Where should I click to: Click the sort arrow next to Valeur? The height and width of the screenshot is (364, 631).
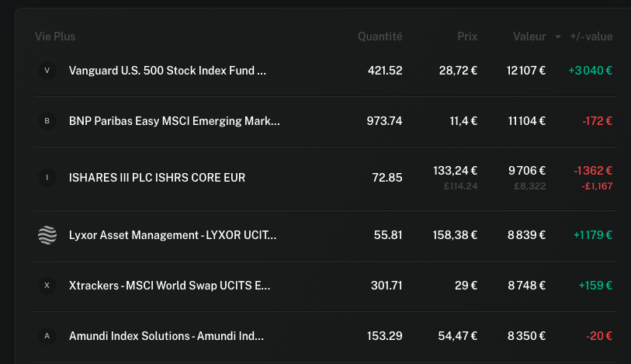coord(558,36)
